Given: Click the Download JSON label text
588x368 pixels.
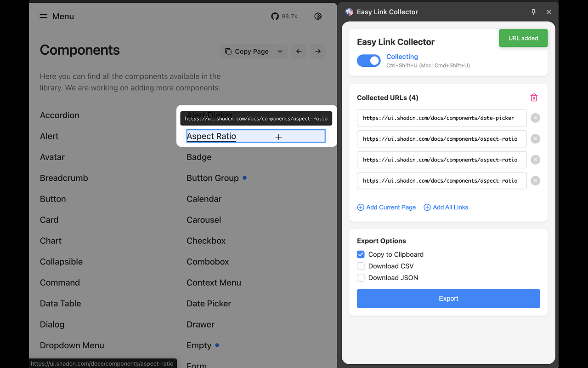Looking at the screenshot, I should tap(393, 278).
